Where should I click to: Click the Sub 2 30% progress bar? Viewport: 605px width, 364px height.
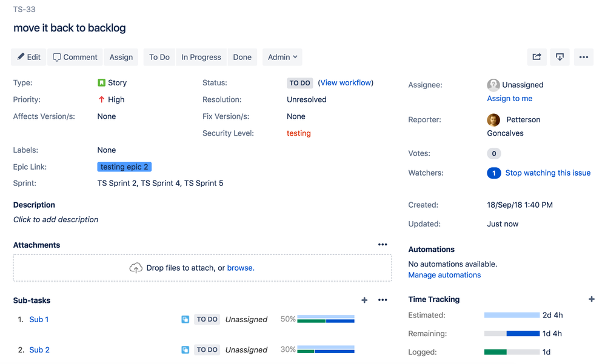tap(326, 349)
